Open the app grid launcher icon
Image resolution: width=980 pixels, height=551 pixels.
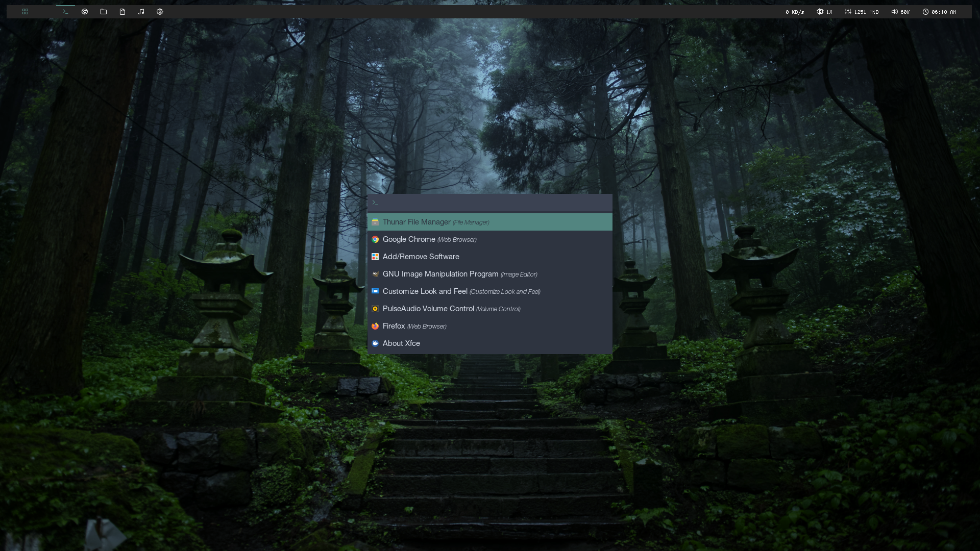(25, 12)
